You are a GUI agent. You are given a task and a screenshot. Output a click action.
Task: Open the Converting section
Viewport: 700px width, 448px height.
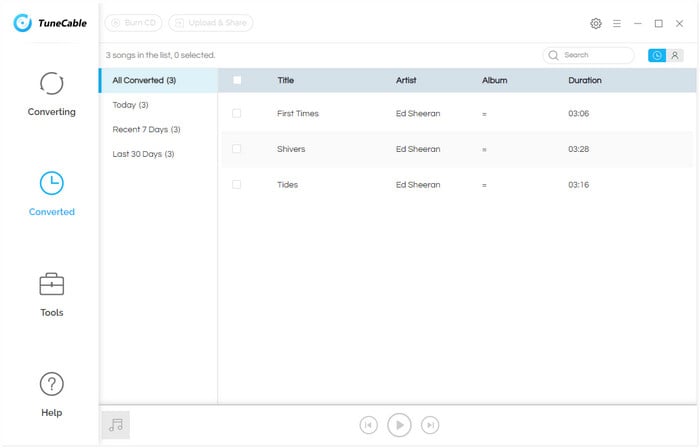[51, 94]
